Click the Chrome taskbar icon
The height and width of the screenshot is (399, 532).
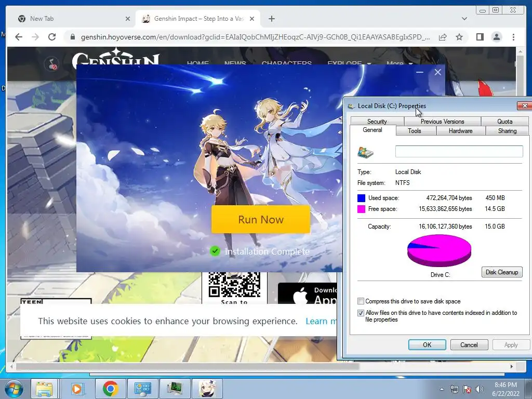[110, 389]
